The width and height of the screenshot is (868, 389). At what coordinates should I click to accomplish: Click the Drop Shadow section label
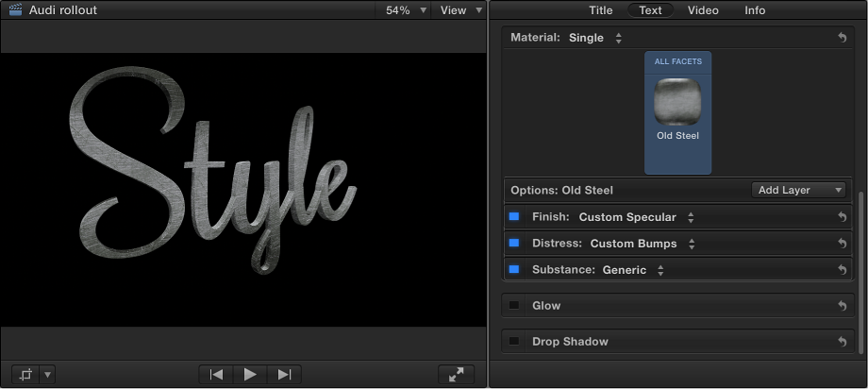point(570,342)
